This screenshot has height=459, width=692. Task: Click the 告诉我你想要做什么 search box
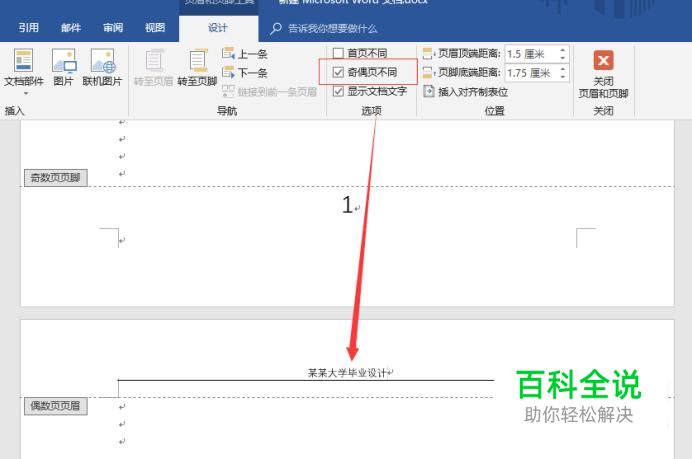(x=332, y=29)
